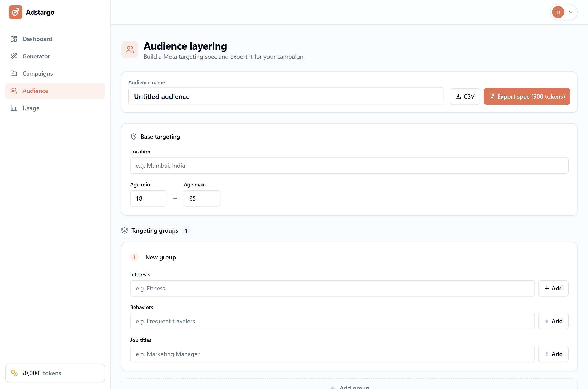Select the Audience menu item

[x=55, y=91]
